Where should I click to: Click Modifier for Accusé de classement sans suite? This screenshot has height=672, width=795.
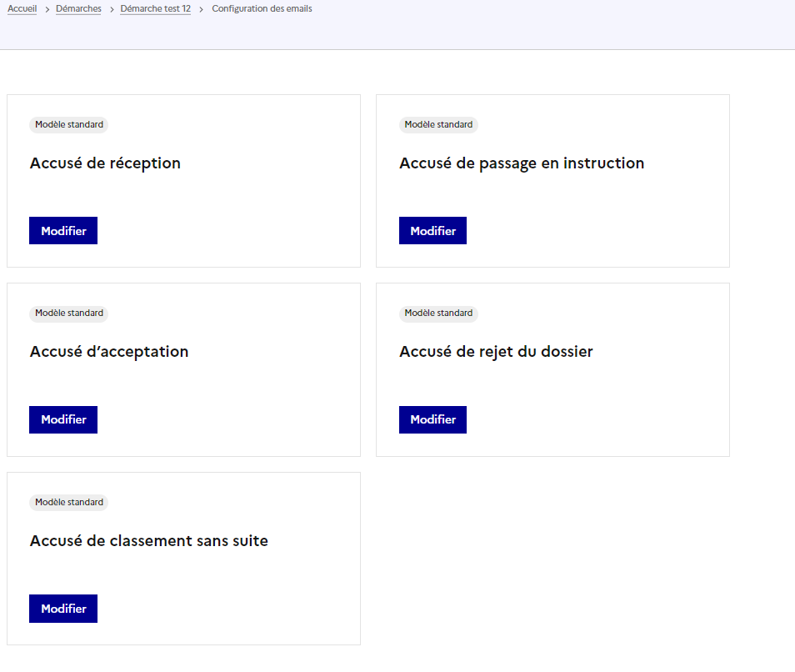pyautogui.click(x=63, y=609)
